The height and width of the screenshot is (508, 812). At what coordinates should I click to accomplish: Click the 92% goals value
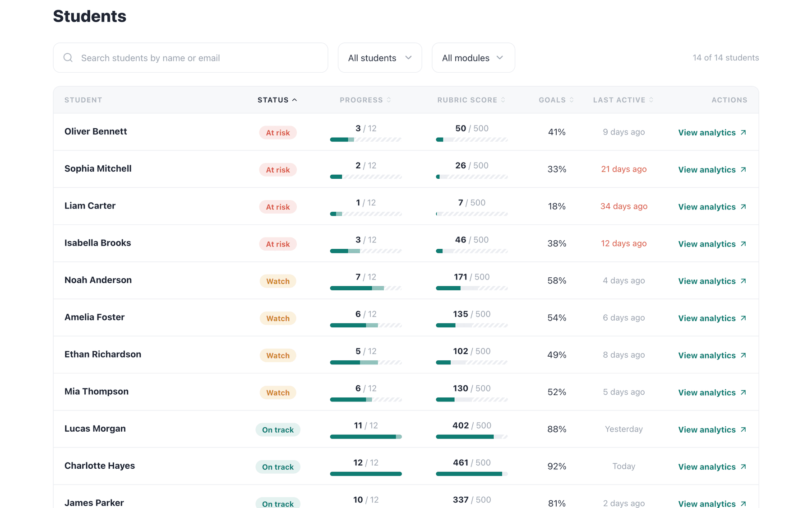tap(557, 466)
